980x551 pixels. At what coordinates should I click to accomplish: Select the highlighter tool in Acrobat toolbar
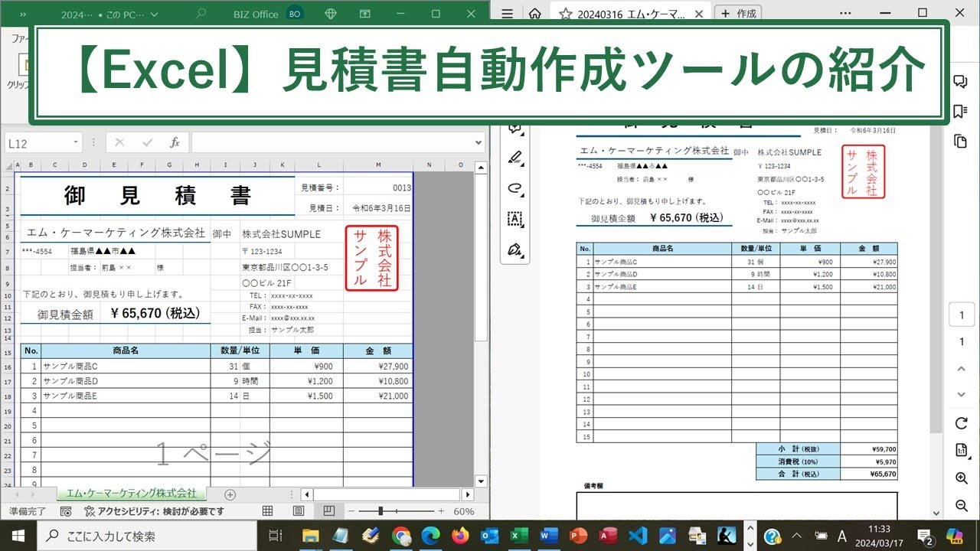tap(515, 158)
